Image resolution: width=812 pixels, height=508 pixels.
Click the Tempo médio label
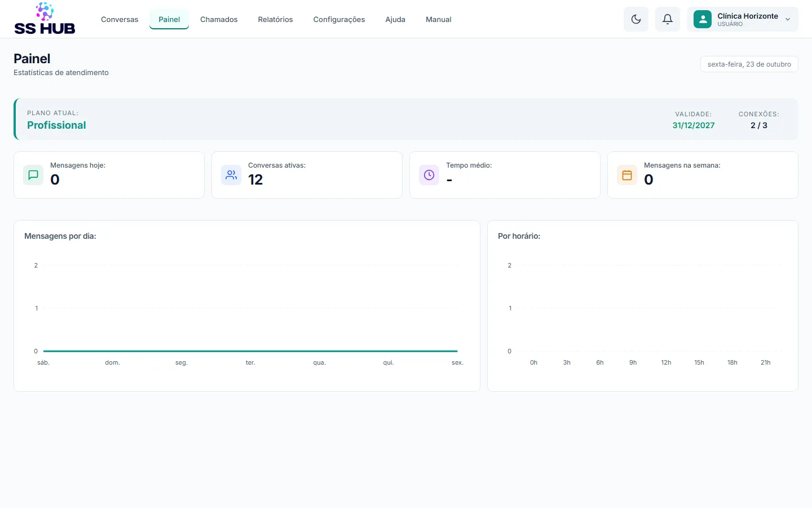click(469, 165)
